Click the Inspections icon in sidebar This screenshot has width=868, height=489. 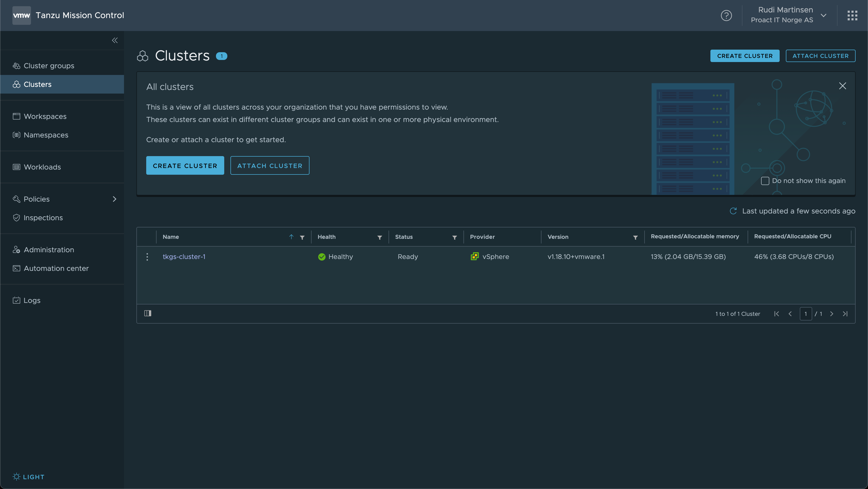point(16,218)
